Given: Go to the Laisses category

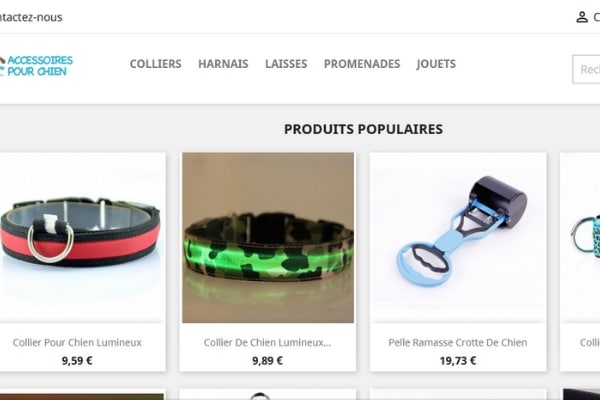Looking at the screenshot, I should pyautogui.click(x=286, y=64).
